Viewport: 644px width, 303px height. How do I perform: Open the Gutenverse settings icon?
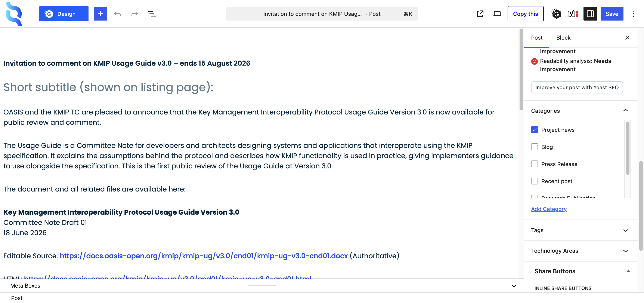(556, 14)
